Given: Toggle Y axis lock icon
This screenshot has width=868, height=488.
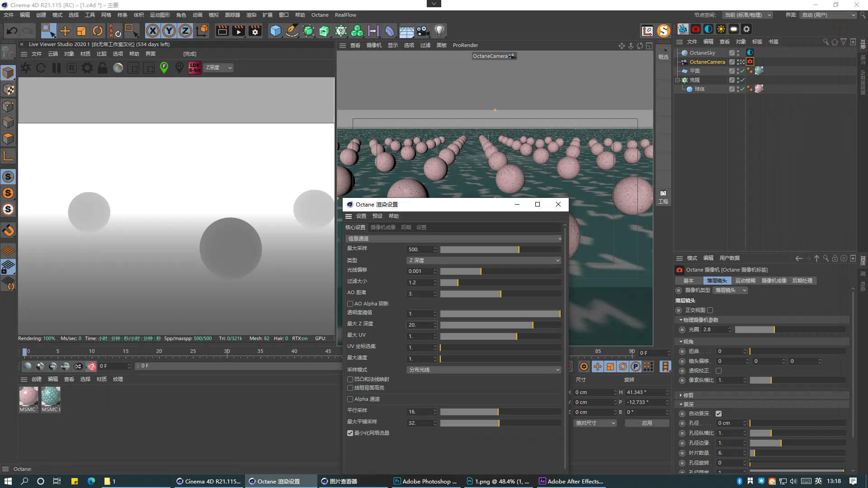Looking at the screenshot, I should (169, 31).
